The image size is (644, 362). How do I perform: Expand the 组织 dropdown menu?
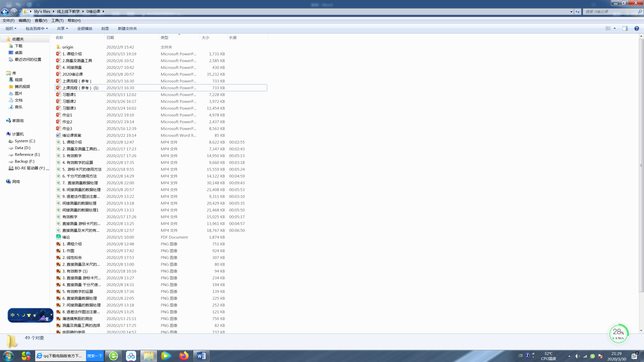pos(11,28)
